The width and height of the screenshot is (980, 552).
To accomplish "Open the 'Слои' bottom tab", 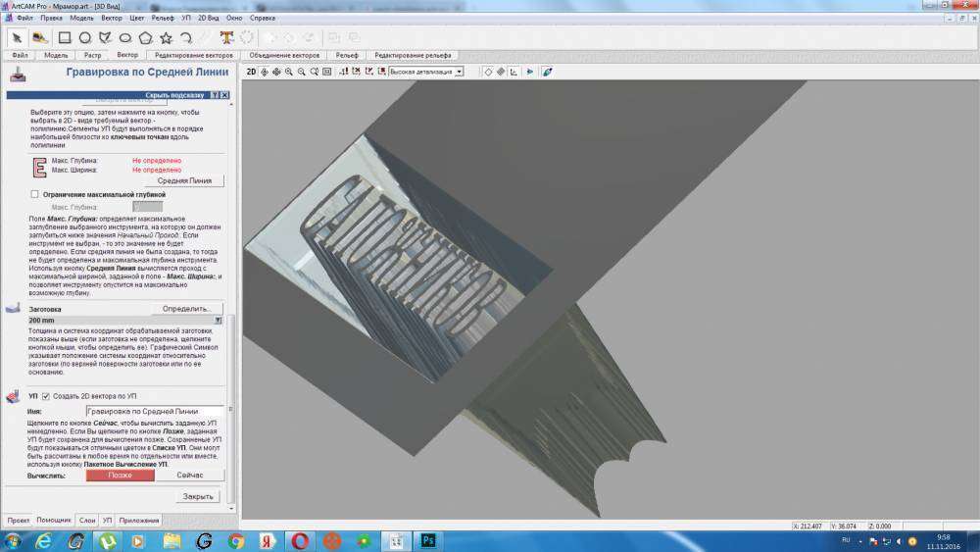I will click(87, 520).
